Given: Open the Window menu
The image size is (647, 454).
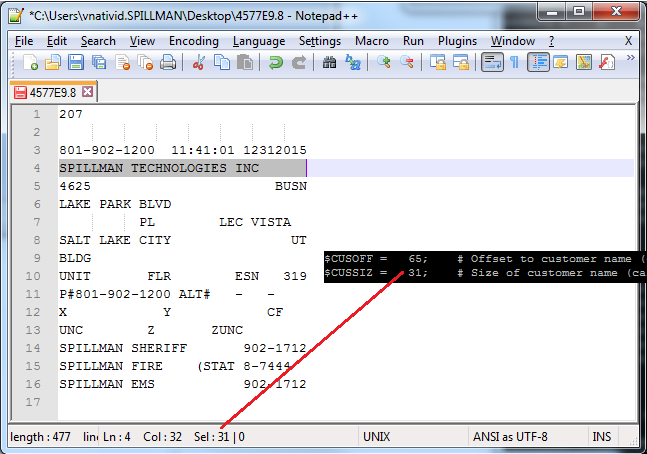Looking at the screenshot, I should pos(513,41).
